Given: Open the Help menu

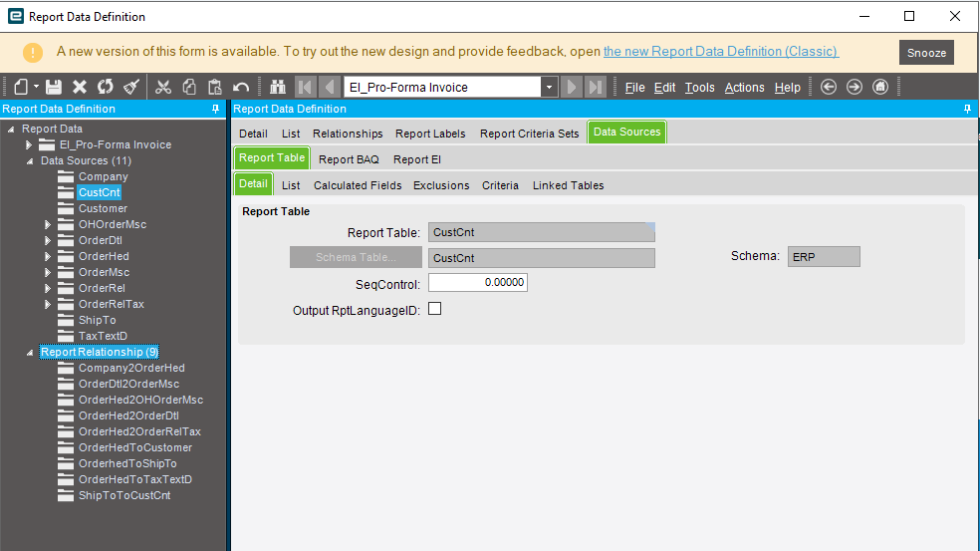Looking at the screenshot, I should (x=787, y=88).
